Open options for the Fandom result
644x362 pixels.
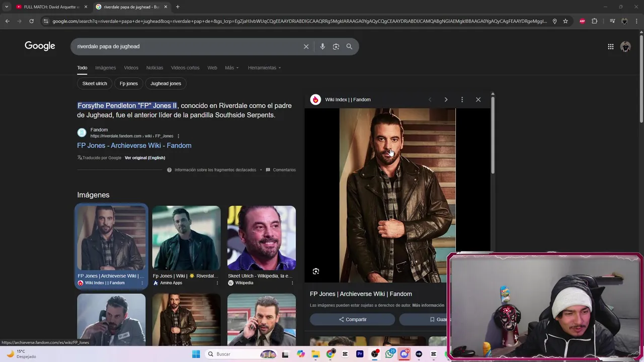(x=178, y=136)
